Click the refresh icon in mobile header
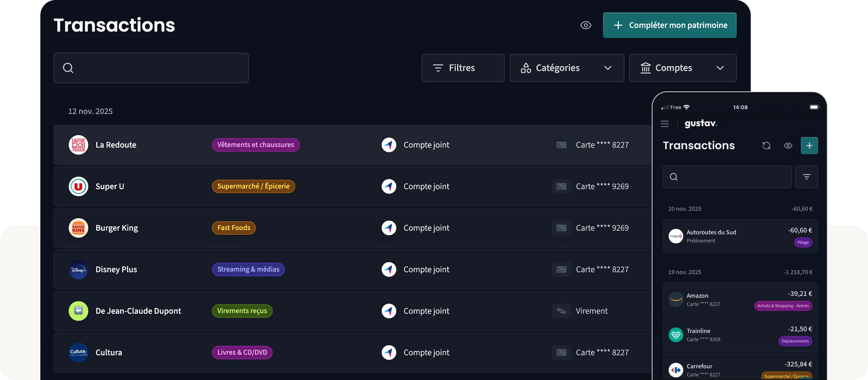Viewport: 868px width, 380px height. [x=766, y=146]
